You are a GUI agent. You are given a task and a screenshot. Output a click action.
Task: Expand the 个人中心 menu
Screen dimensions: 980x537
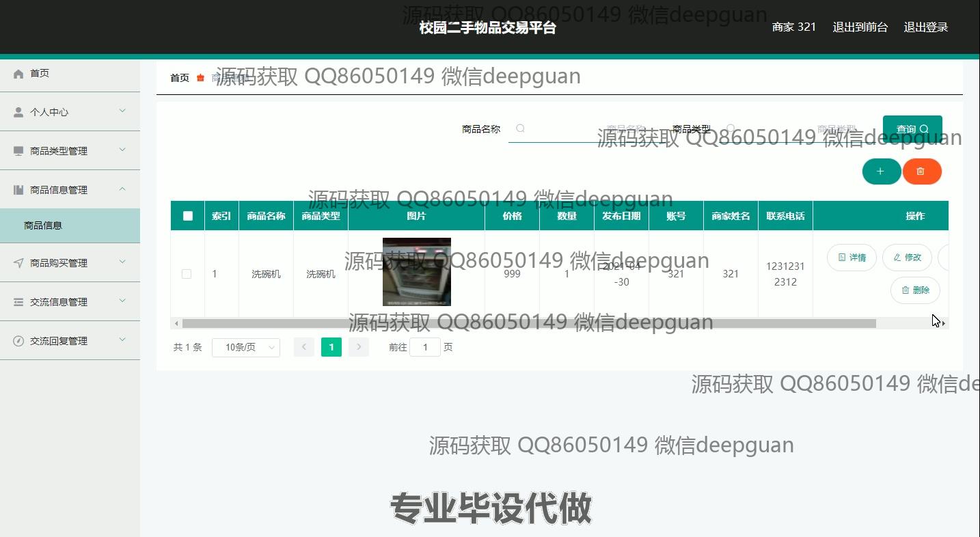click(70, 112)
